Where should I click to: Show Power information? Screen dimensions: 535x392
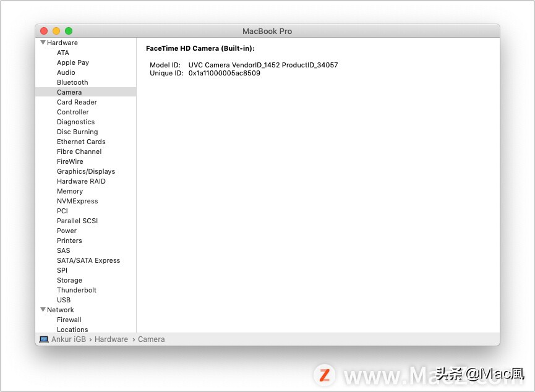(x=67, y=231)
